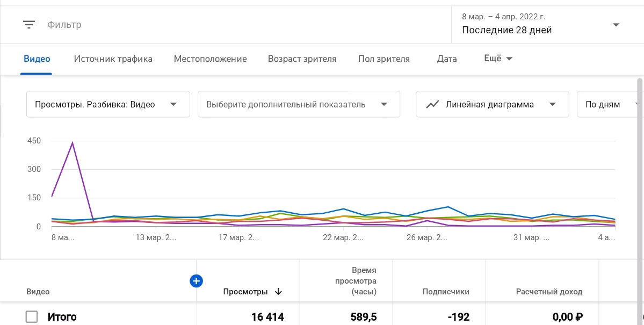This screenshot has height=325, width=644.
Task: Tick the Итого row checkbox
Action: coord(32,317)
